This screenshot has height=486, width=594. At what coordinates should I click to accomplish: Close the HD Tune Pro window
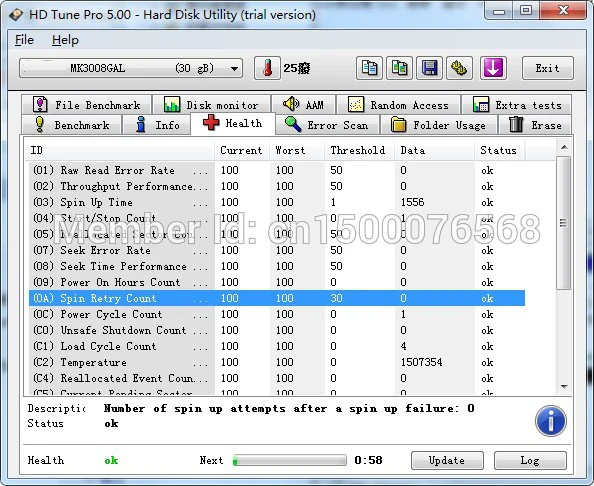point(563,11)
